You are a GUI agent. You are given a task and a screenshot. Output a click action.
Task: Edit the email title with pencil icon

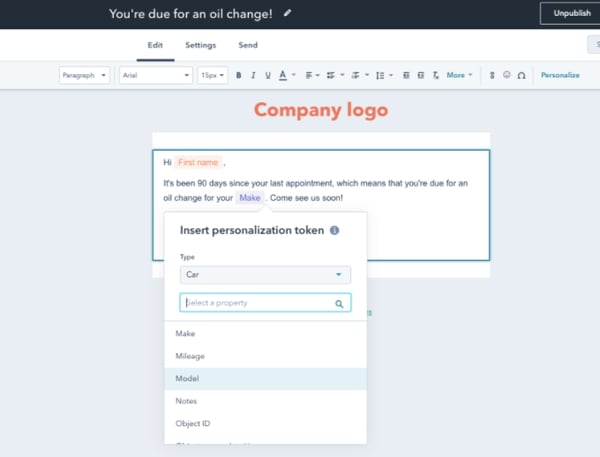coord(287,13)
